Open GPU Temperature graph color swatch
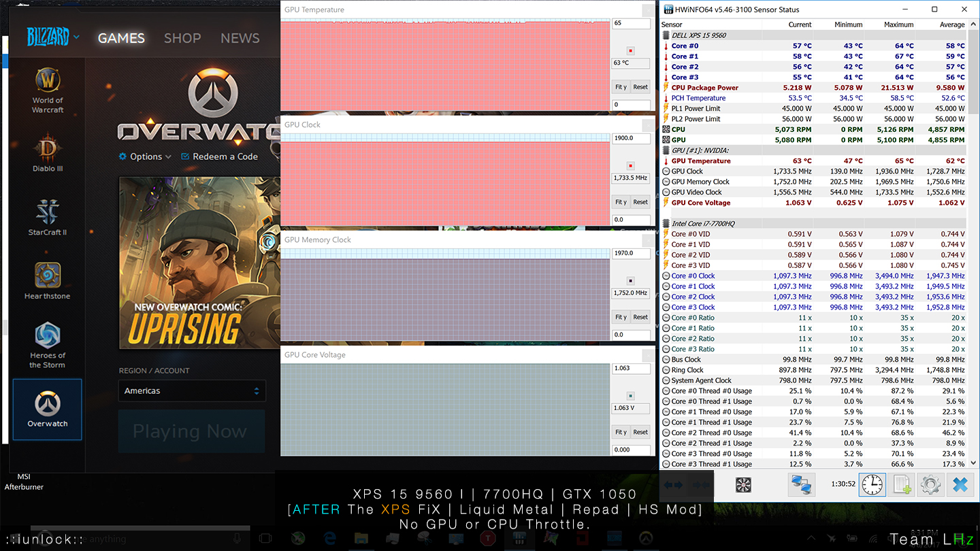 click(631, 51)
